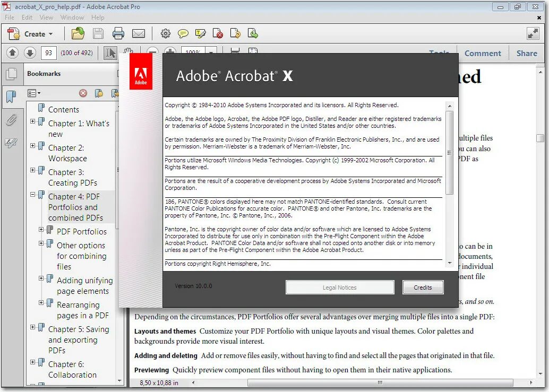This screenshot has height=392, width=549.
Task: Click the rotate page icon
Action: click(x=235, y=33)
